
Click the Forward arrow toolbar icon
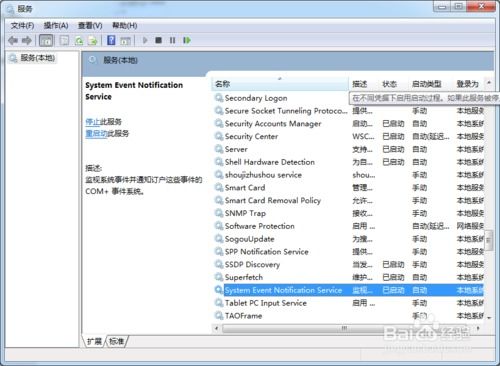click(x=27, y=41)
